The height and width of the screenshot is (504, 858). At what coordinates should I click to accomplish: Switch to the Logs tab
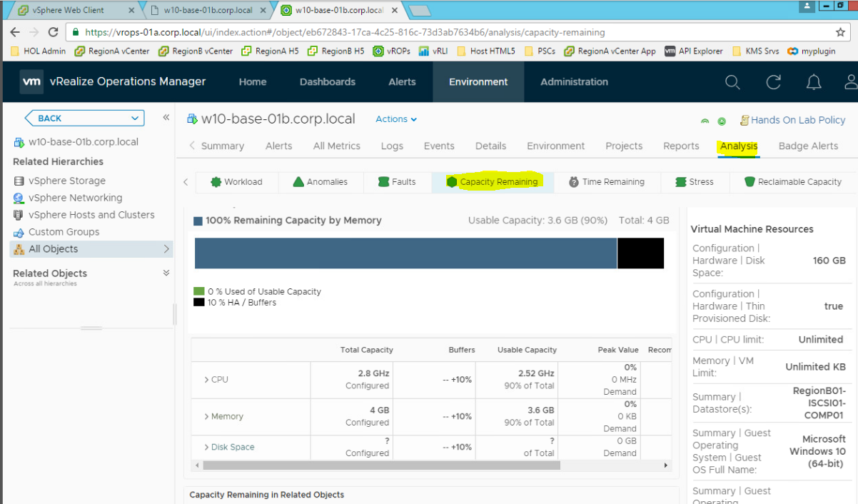[392, 146]
